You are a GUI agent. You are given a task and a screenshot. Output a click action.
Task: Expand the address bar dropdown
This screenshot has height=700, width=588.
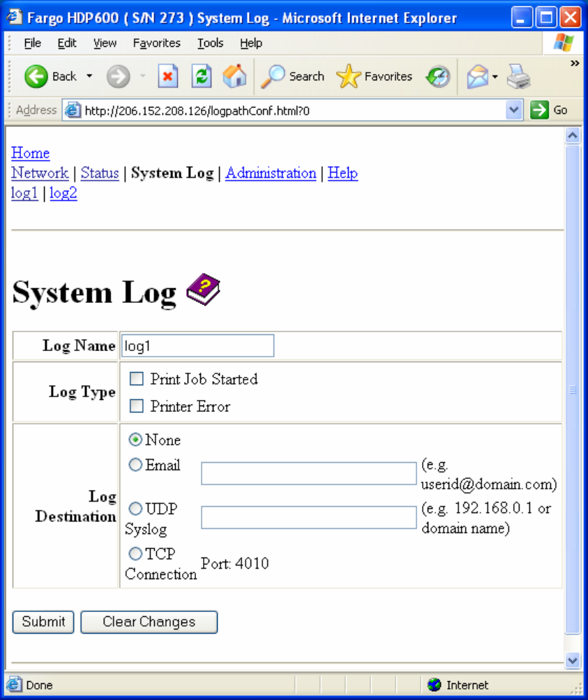[x=514, y=110]
